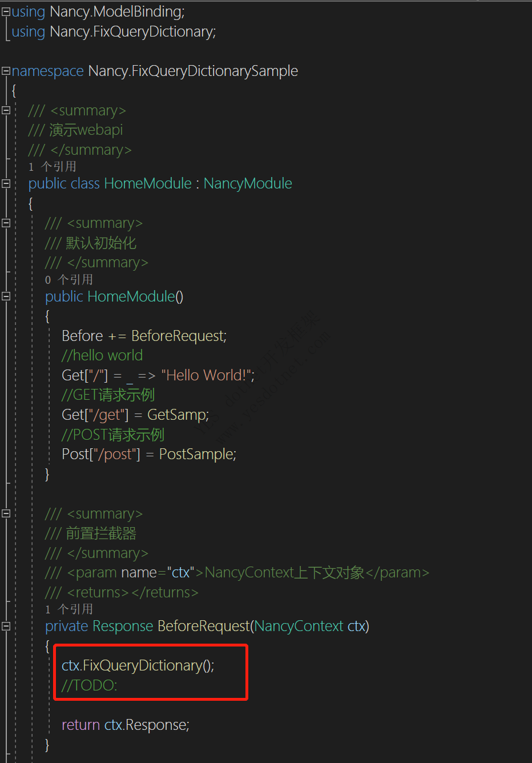Collapse the 演示webapi summary comment
532x763 pixels.
6,110
